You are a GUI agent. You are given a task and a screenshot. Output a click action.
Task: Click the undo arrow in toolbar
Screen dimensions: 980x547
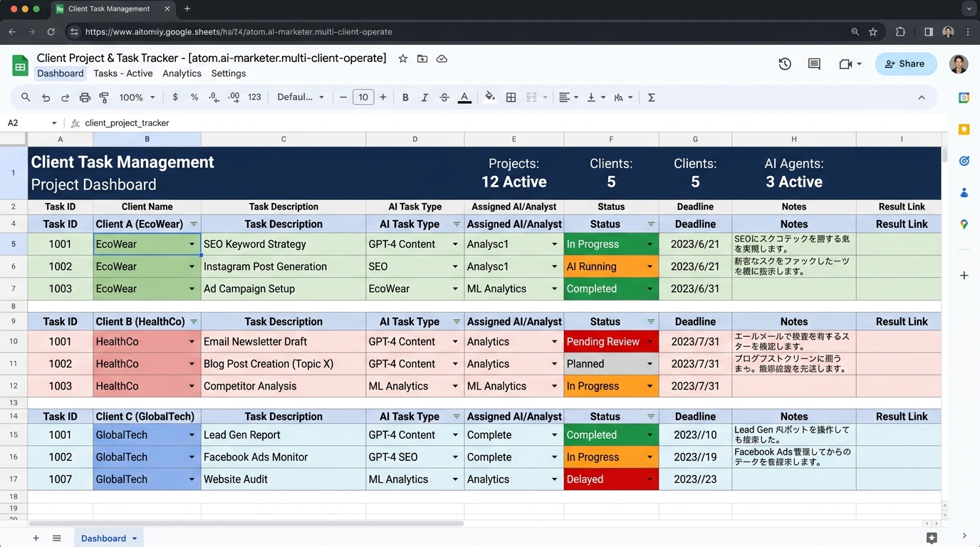pyautogui.click(x=46, y=98)
